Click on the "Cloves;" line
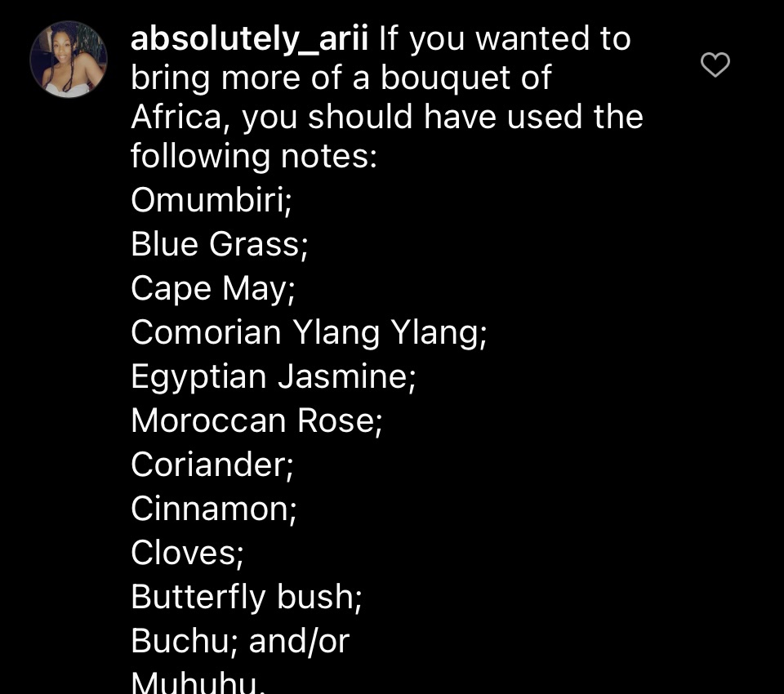784x694 pixels. [187, 553]
